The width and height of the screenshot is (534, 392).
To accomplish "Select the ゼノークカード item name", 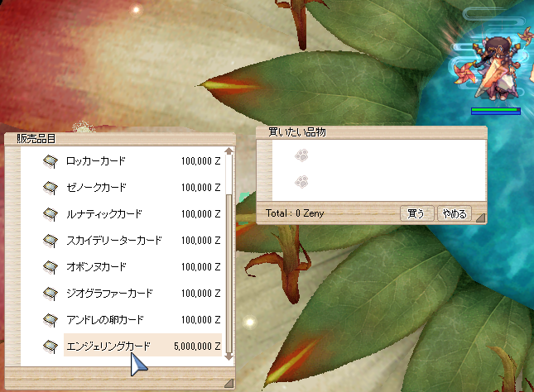I will 96,188.
